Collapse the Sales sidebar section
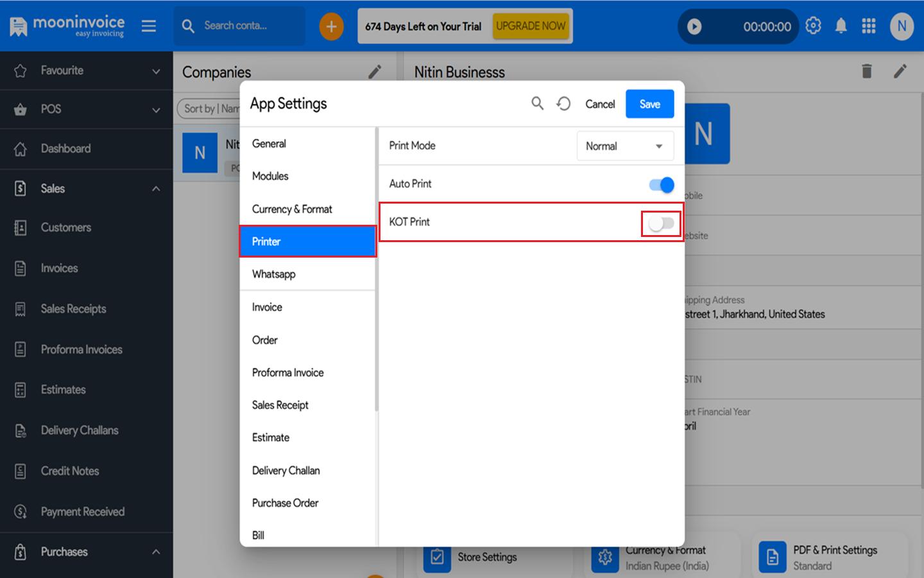The image size is (924, 578). [156, 189]
